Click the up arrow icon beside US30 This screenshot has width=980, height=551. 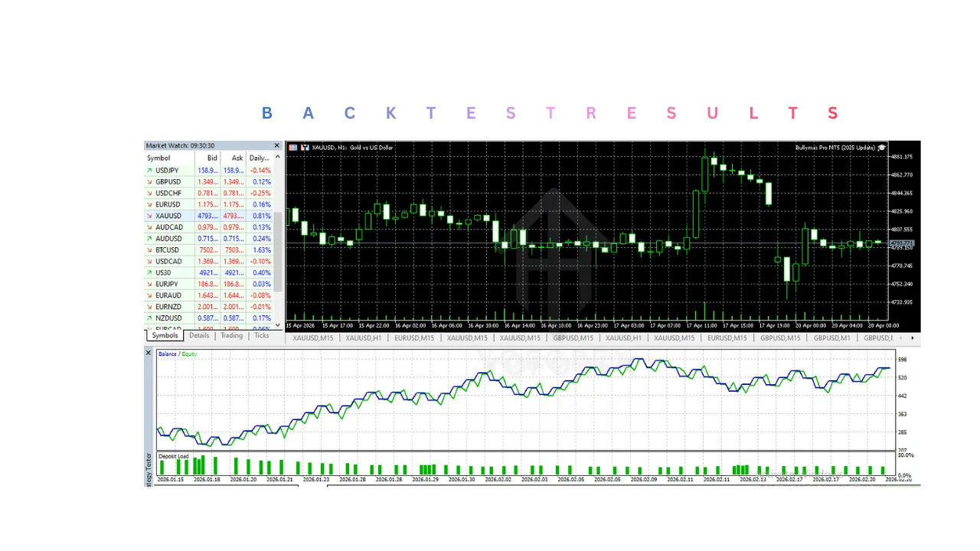[149, 273]
